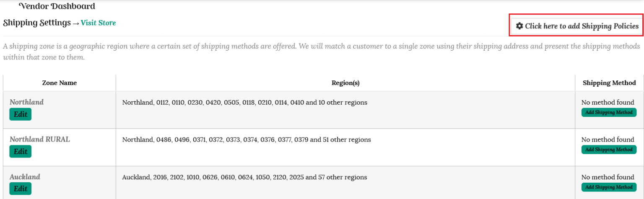The width and height of the screenshot is (644, 199).
Task: Add Shipping Method for Auckland zone
Action: [608, 187]
